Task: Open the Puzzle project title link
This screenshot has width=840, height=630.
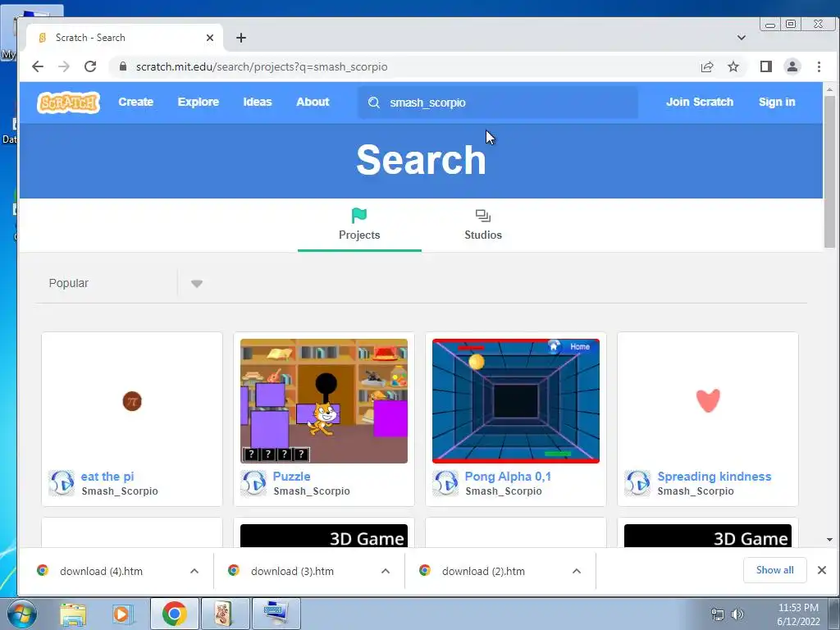Action: pos(291,477)
